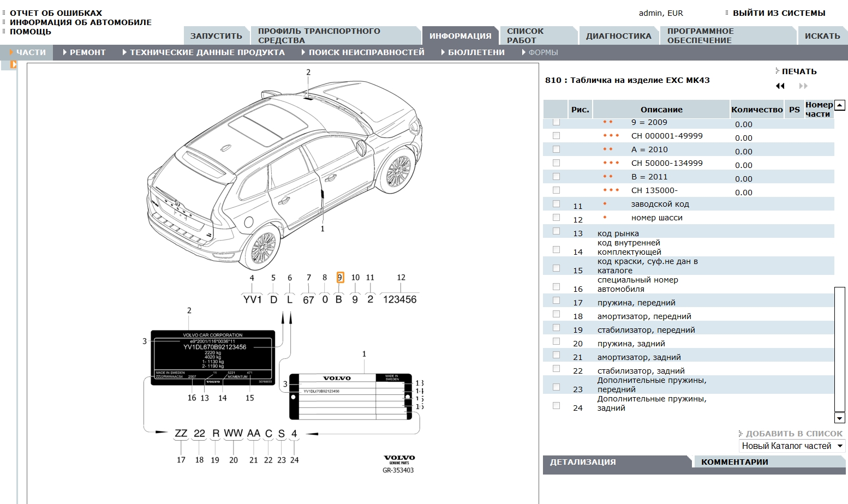
Task: Expand the БЮЛЛЕТЕНИ submenu
Action: point(473,52)
